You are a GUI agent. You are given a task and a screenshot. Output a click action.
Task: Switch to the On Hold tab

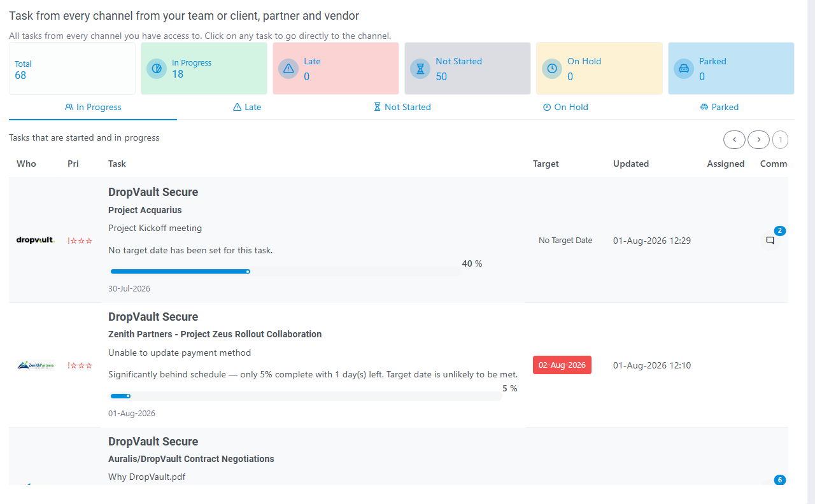[565, 107]
